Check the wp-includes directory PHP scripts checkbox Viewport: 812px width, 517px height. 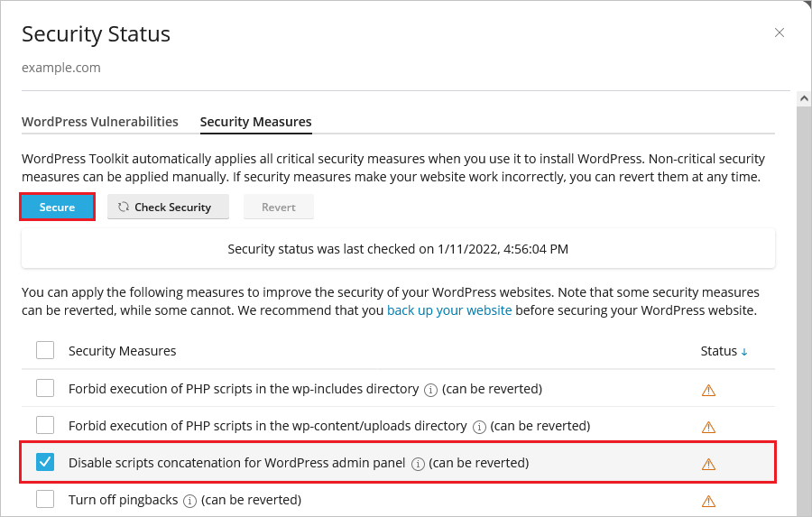pyautogui.click(x=45, y=389)
